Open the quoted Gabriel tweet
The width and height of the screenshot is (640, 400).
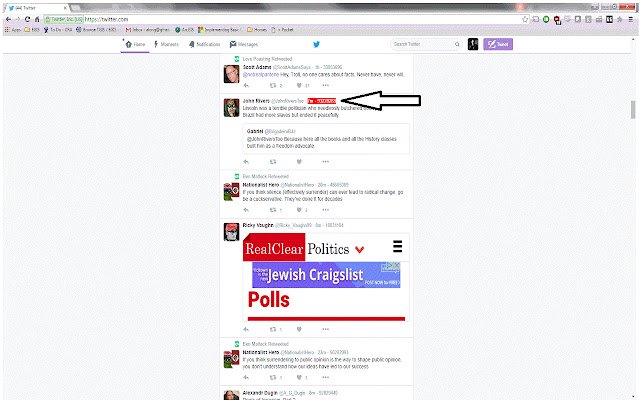point(326,139)
